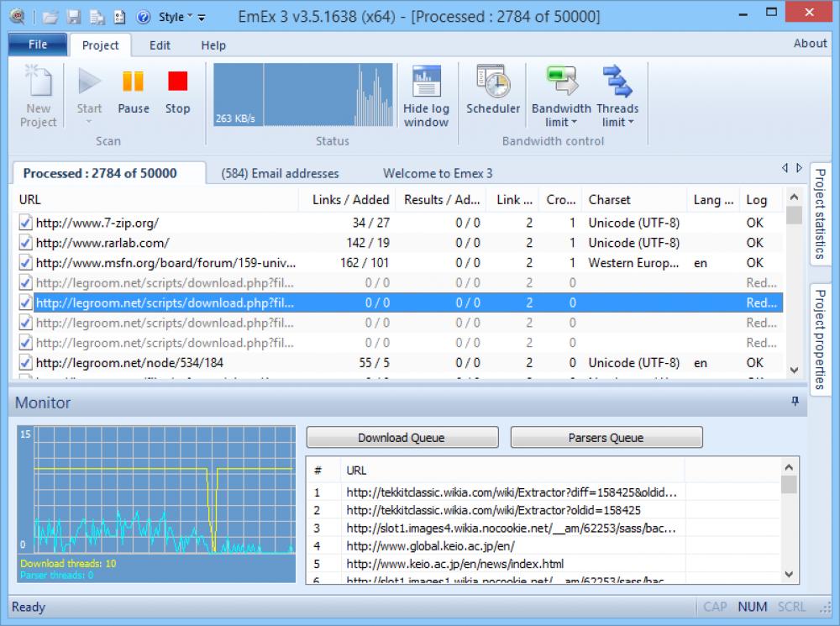Open the Scheduler
The width and height of the screenshot is (840, 626).
point(492,92)
